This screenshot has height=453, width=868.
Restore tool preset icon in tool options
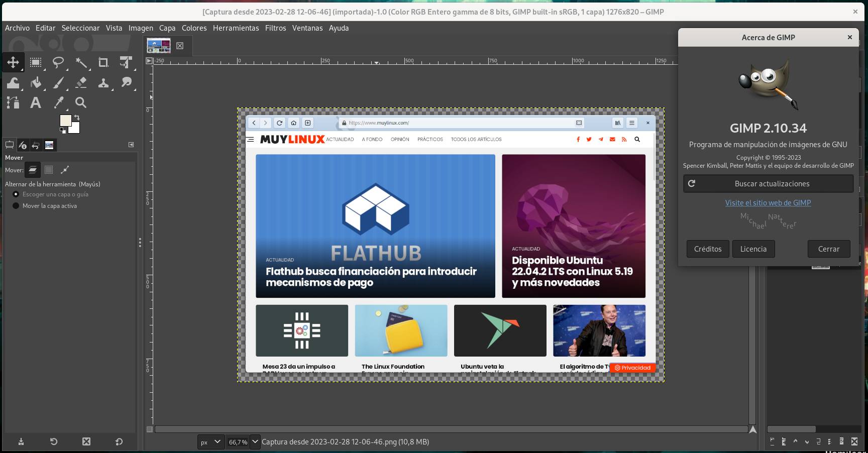pyautogui.click(x=54, y=441)
